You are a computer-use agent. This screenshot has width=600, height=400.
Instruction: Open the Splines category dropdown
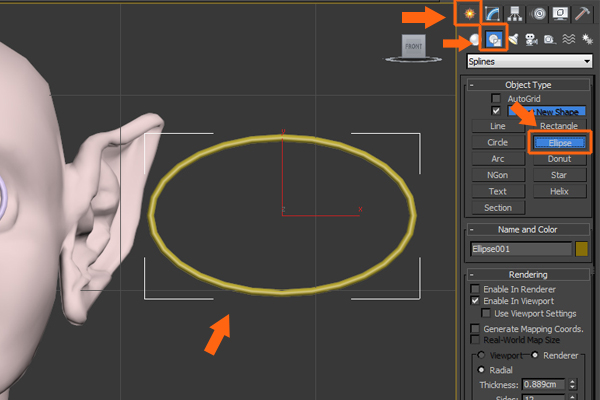click(530, 61)
